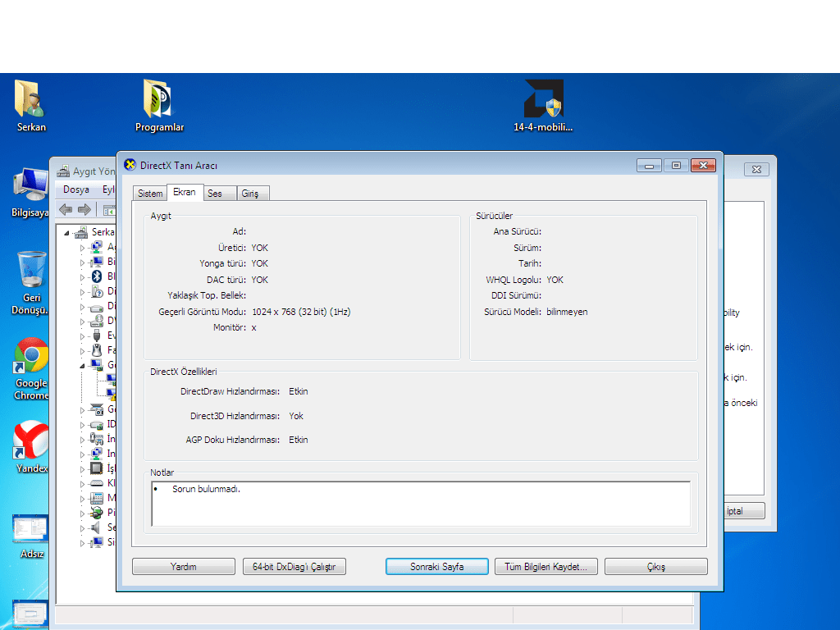Open the Eylem menu in Aygıt Yöneticisi
Viewport: 840px width, 630px height.
pyautogui.click(x=109, y=189)
